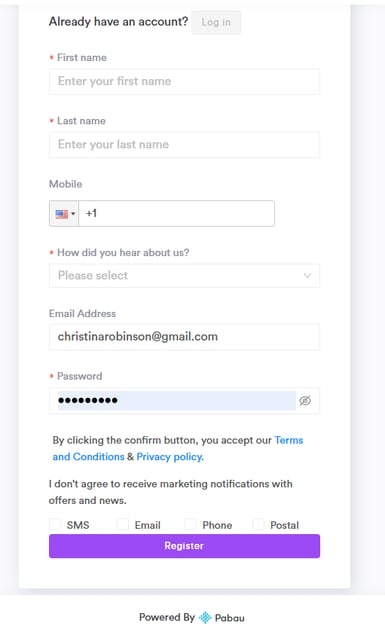Tick the Postal checkbox
The height and width of the screenshot is (632, 385).
point(258,524)
